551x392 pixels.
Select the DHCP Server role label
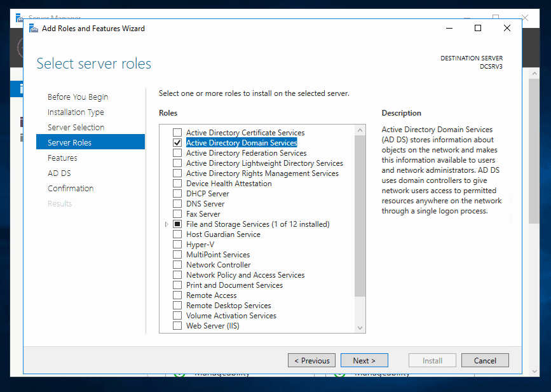[x=207, y=194]
